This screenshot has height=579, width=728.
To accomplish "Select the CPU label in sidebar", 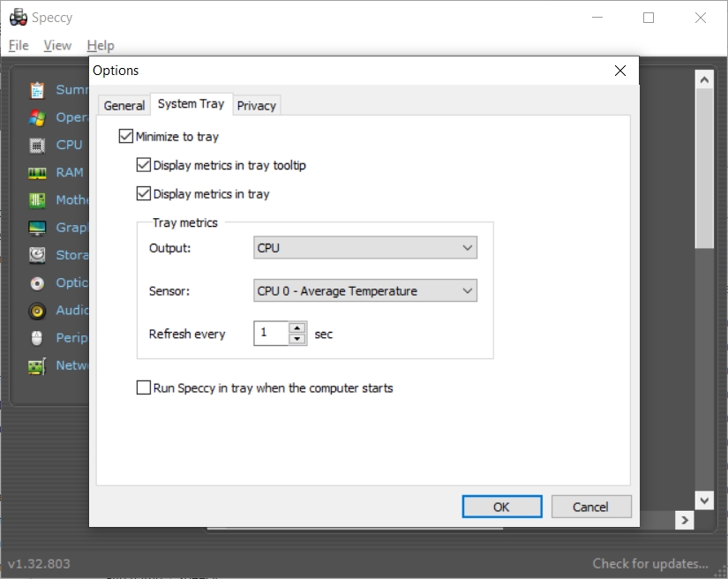I will pos(69,145).
